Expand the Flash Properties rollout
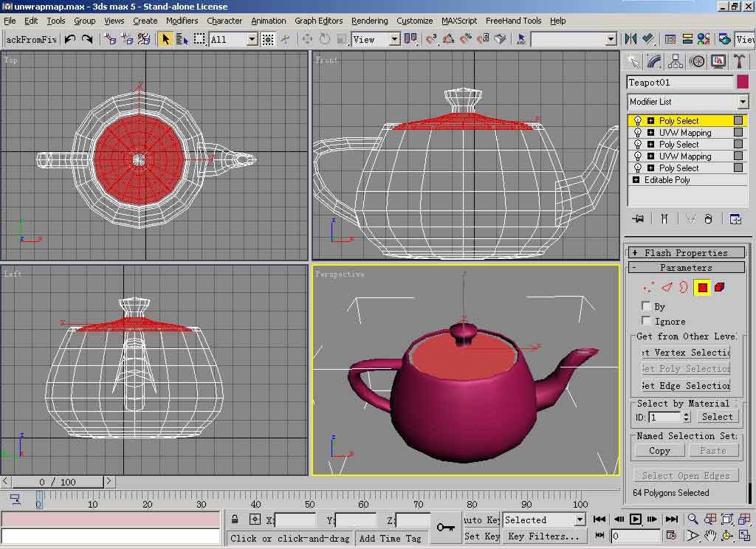 click(x=686, y=253)
